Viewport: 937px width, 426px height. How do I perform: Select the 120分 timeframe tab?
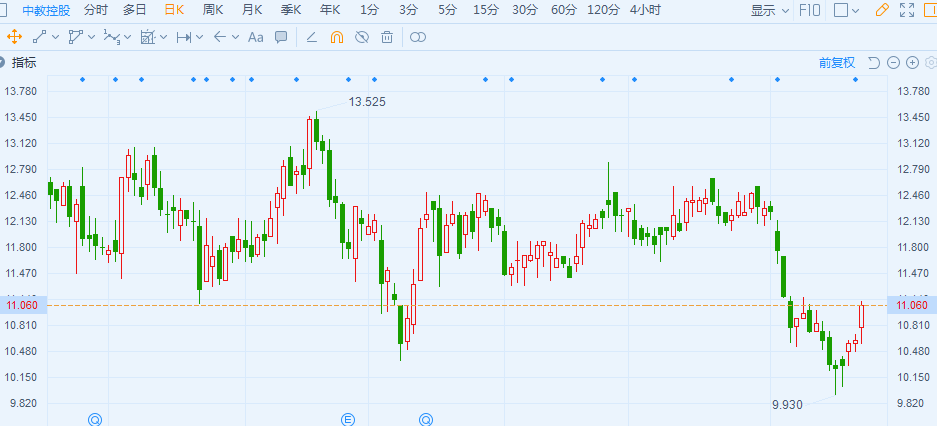click(604, 10)
